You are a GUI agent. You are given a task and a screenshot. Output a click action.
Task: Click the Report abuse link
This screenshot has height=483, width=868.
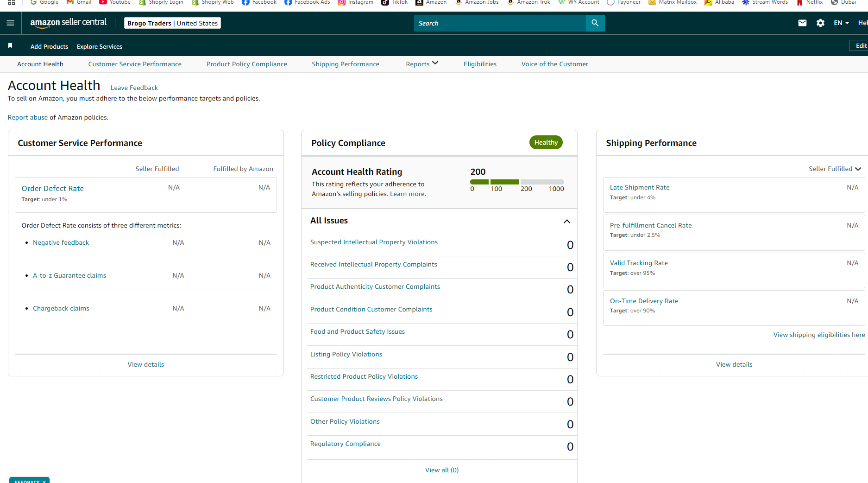coord(28,117)
